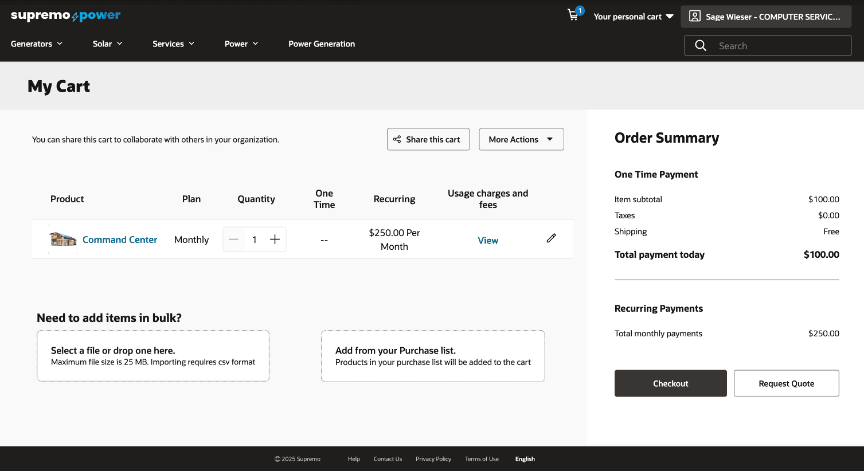
Task: Click the Request Quote button
Action: 786,383
